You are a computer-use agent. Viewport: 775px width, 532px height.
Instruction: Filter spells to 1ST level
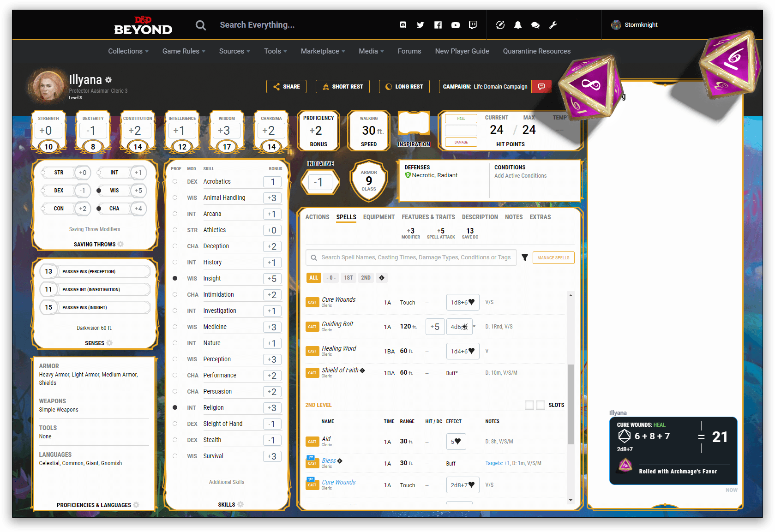point(348,278)
